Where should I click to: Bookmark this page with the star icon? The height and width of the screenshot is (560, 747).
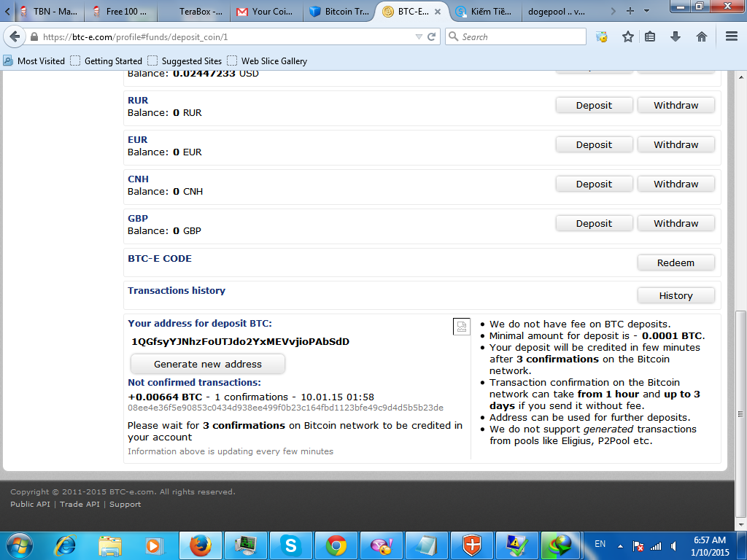click(628, 36)
